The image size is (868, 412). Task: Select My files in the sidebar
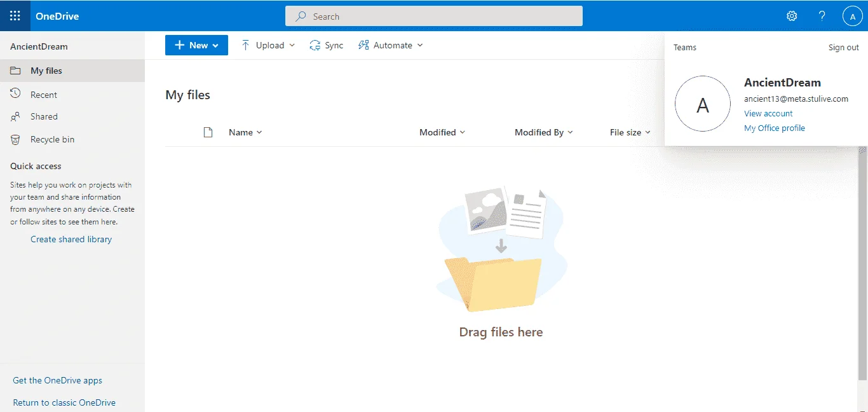point(72,71)
